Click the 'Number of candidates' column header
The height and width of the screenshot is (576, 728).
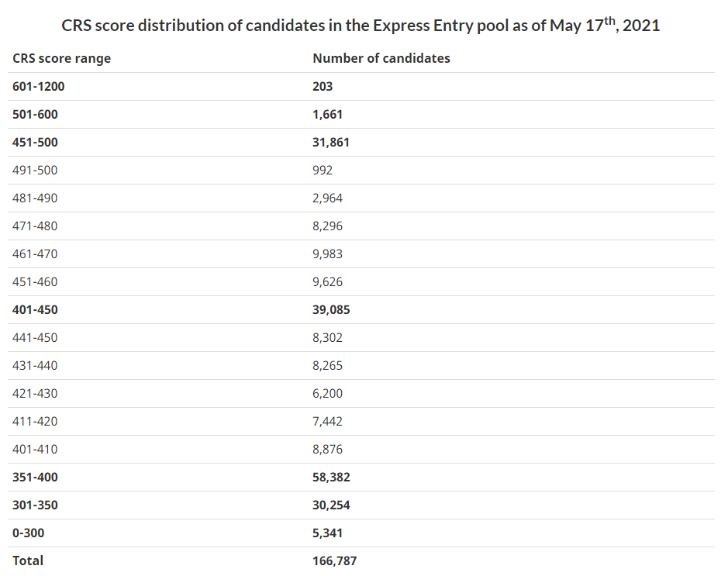381,58
